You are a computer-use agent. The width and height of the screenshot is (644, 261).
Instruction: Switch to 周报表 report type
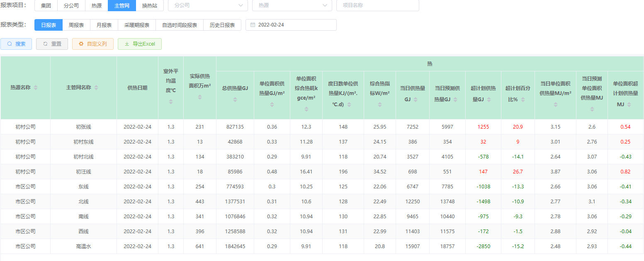(76, 25)
